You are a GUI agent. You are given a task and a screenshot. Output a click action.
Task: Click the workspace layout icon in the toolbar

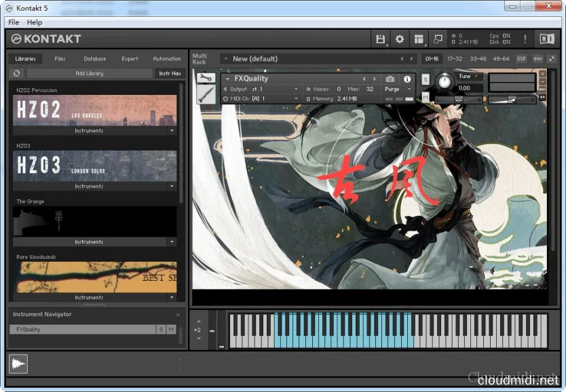(x=418, y=39)
